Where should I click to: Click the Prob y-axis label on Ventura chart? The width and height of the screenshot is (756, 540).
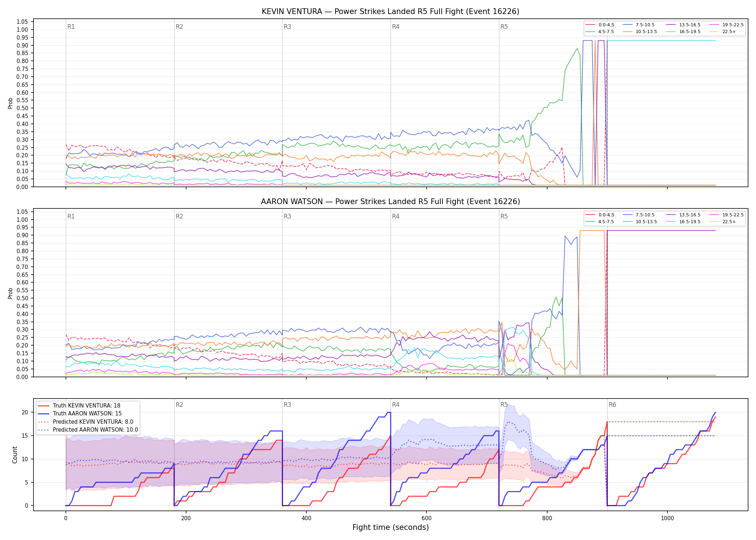10,103
